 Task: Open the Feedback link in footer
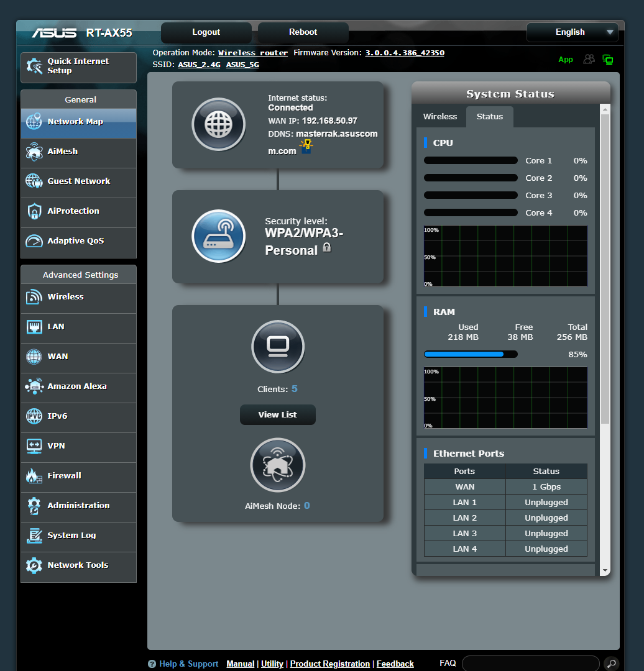pos(395,664)
